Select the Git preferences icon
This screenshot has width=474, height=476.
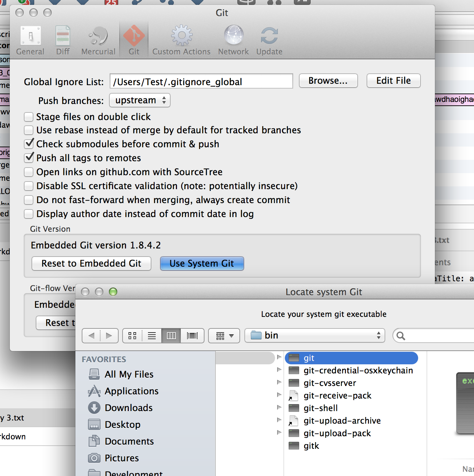(x=134, y=36)
